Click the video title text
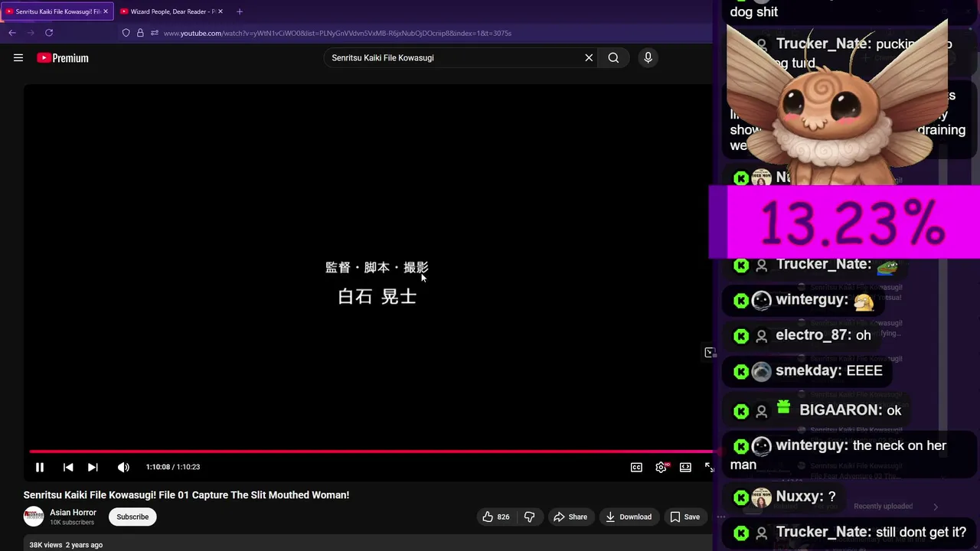Viewport: 980px width, 551px height. [186, 495]
